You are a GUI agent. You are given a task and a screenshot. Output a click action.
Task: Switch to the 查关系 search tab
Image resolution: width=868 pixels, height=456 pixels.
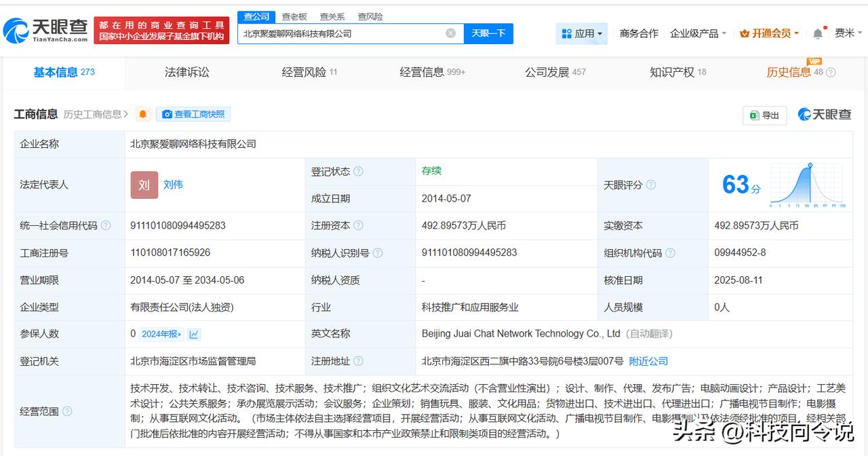point(332,16)
